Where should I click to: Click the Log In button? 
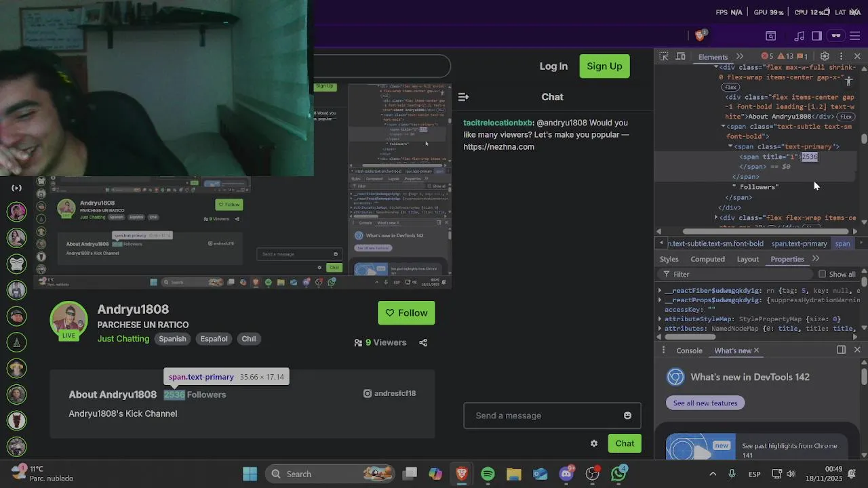[x=553, y=66]
